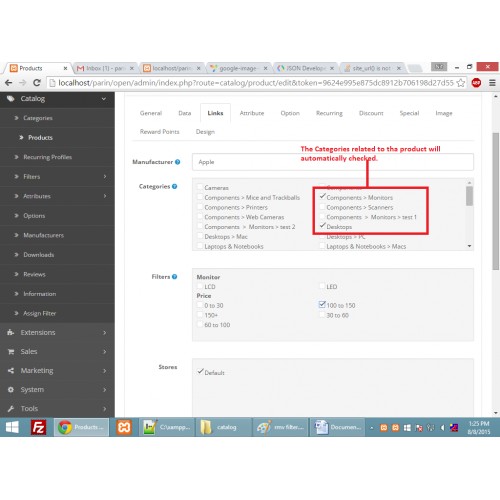Click the Marketing share icon
Viewport: 500px width, 500px height.
pos(11,371)
